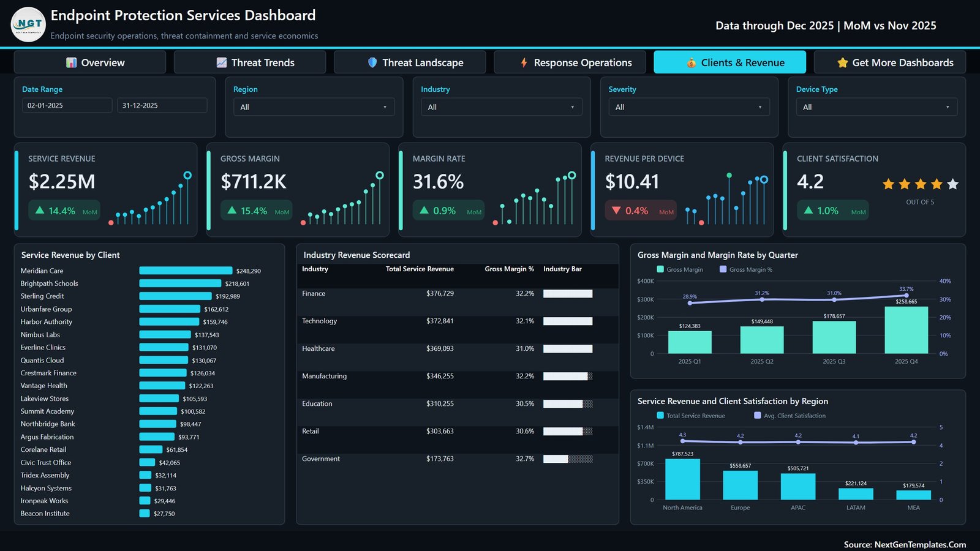
Task: Click the Brightpath Schools revenue bar
Action: (180, 283)
